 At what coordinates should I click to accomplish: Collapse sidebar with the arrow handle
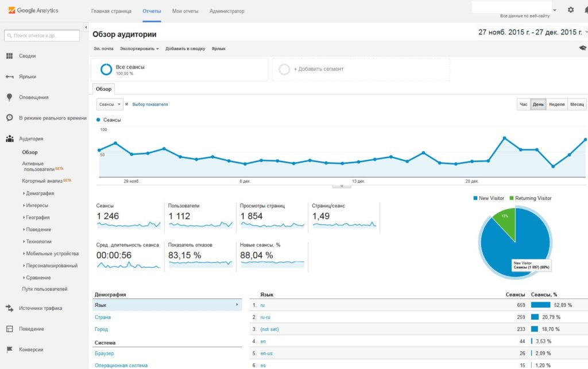pos(86,28)
